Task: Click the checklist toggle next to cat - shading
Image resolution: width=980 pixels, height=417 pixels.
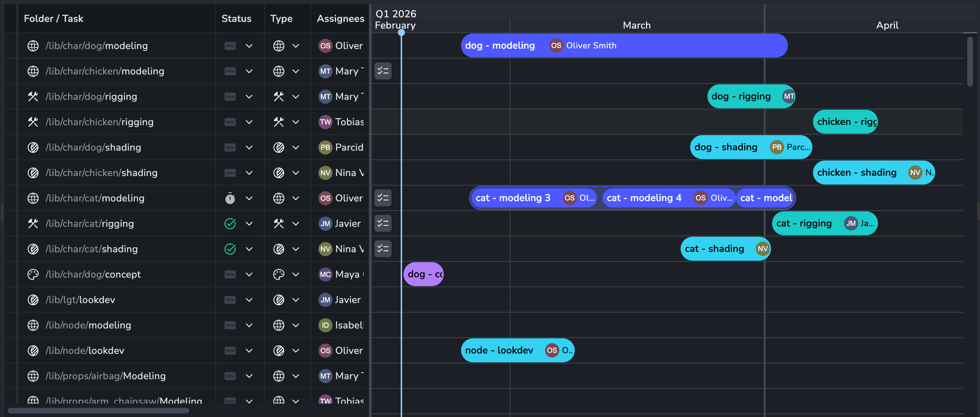Action: click(x=383, y=249)
